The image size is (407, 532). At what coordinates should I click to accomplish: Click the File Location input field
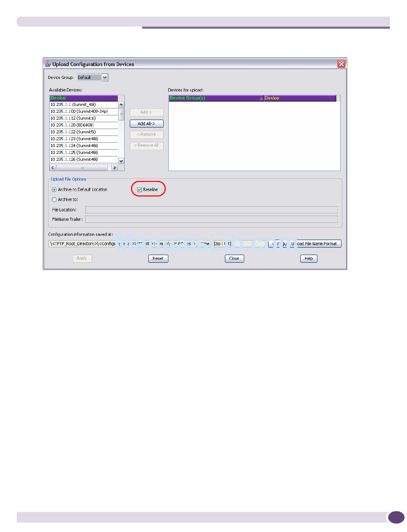point(211,210)
